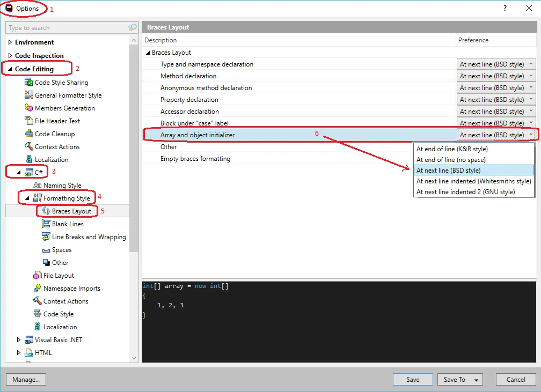The width and height of the screenshot is (541, 392).
Task: Click the C# language icon
Action: pyautogui.click(x=28, y=172)
